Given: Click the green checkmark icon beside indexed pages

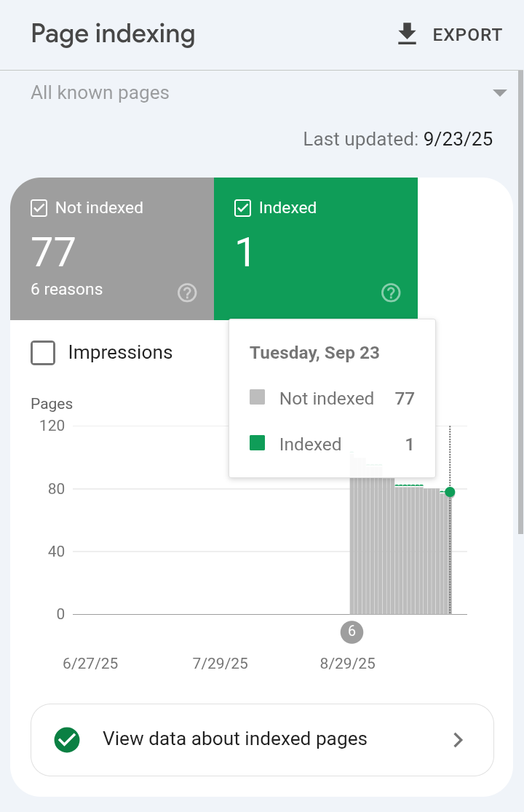Looking at the screenshot, I should [67, 739].
